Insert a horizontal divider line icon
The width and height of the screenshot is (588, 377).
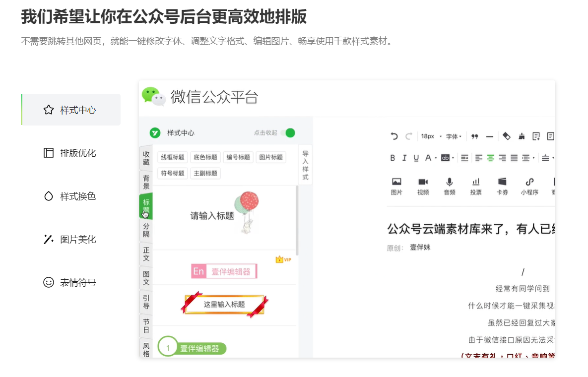click(x=489, y=137)
